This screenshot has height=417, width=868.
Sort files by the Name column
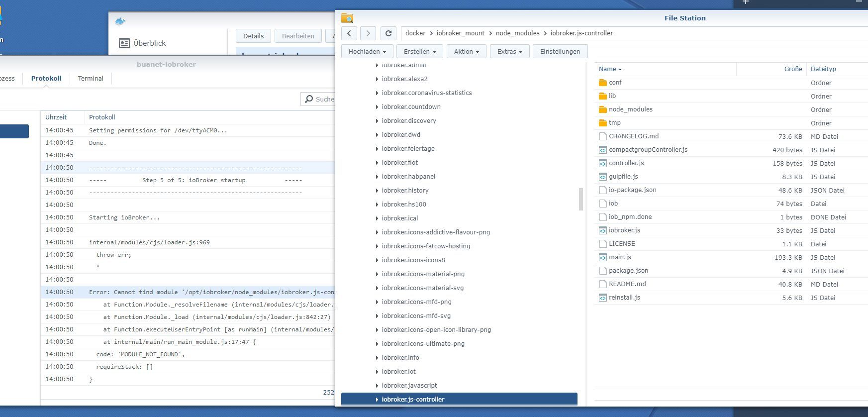[x=610, y=69]
